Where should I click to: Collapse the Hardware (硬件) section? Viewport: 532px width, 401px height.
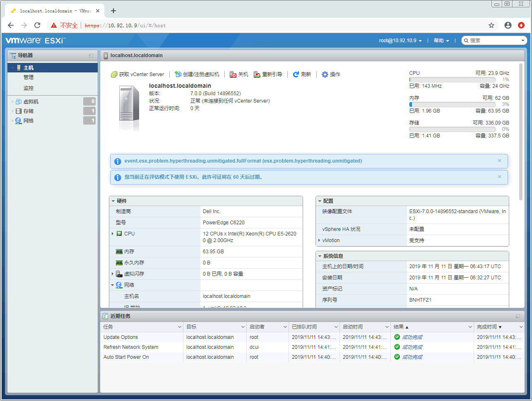(113, 201)
